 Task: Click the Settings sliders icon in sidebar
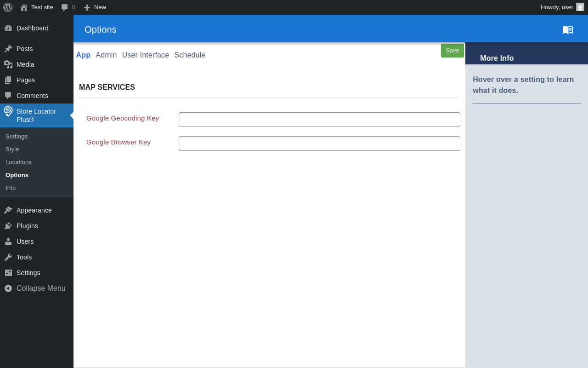[8, 273]
